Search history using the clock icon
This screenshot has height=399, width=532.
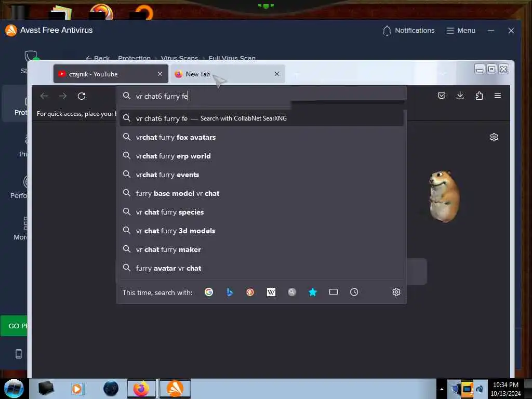354,292
